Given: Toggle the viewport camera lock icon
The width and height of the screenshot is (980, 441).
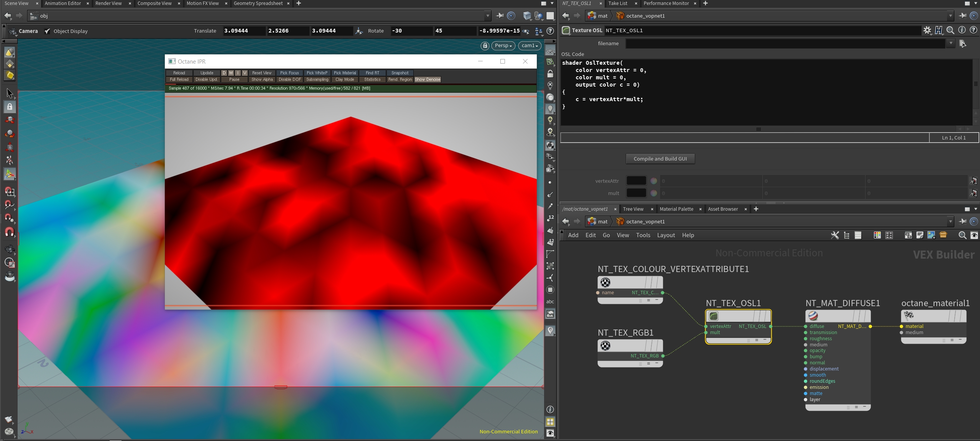Looking at the screenshot, I should click(485, 46).
